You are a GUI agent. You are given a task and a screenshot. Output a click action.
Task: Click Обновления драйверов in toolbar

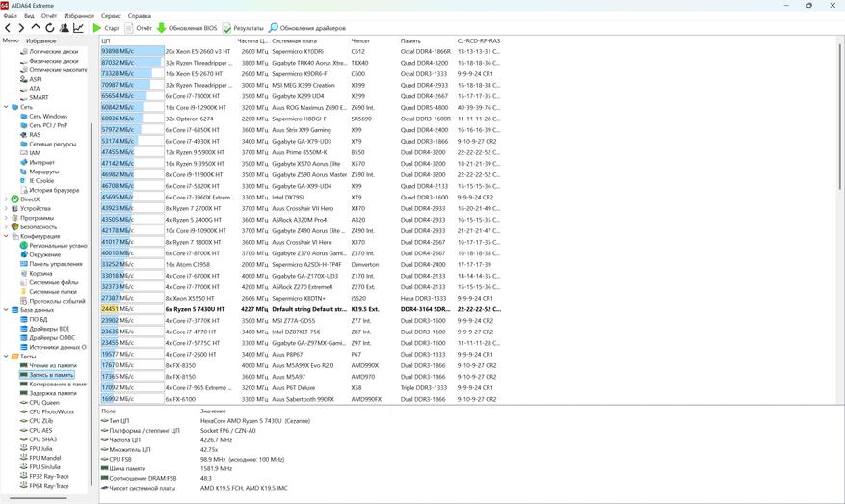pyautogui.click(x=307, y=28)
